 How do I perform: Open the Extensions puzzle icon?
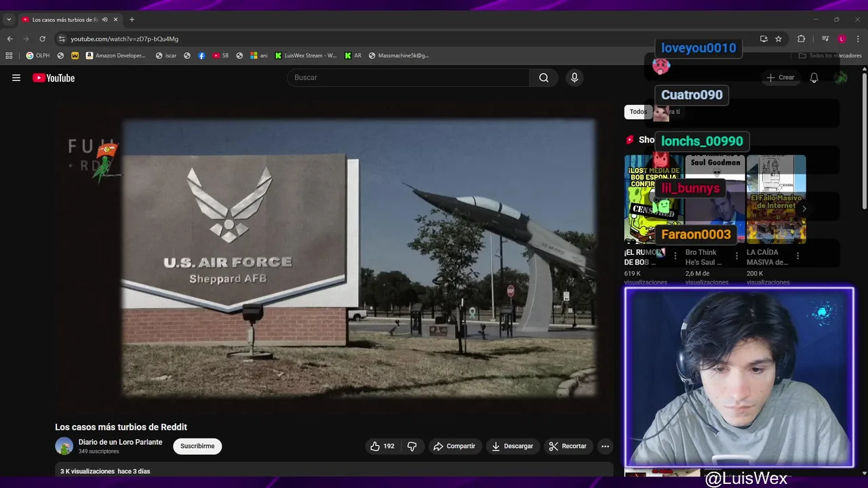801,39
